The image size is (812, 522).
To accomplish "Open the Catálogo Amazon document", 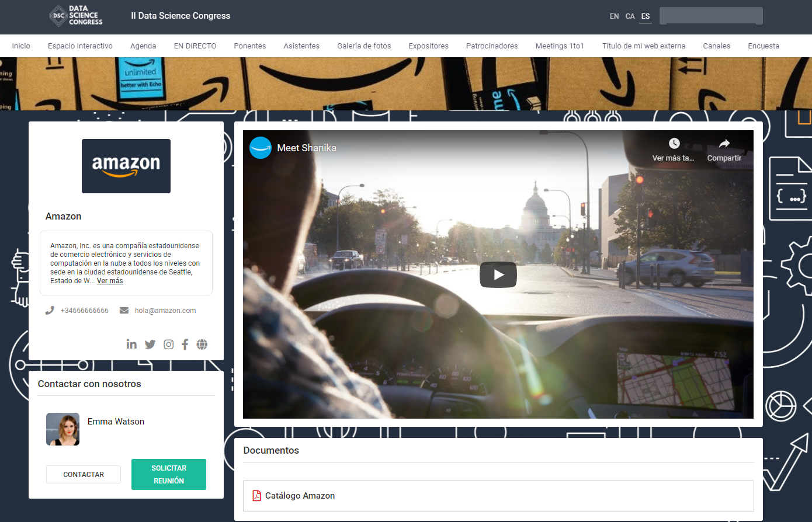I will coord(498,496).
